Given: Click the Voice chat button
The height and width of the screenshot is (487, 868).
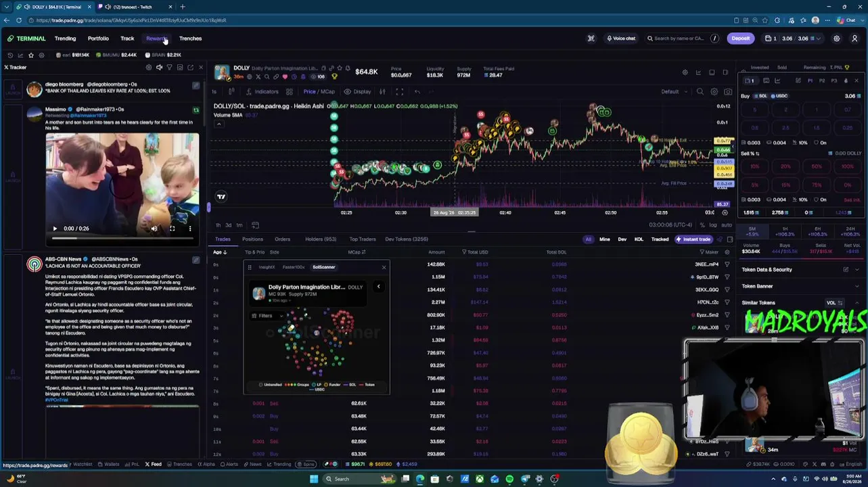Looking at the screenshot, I should (x=621, y=39).
